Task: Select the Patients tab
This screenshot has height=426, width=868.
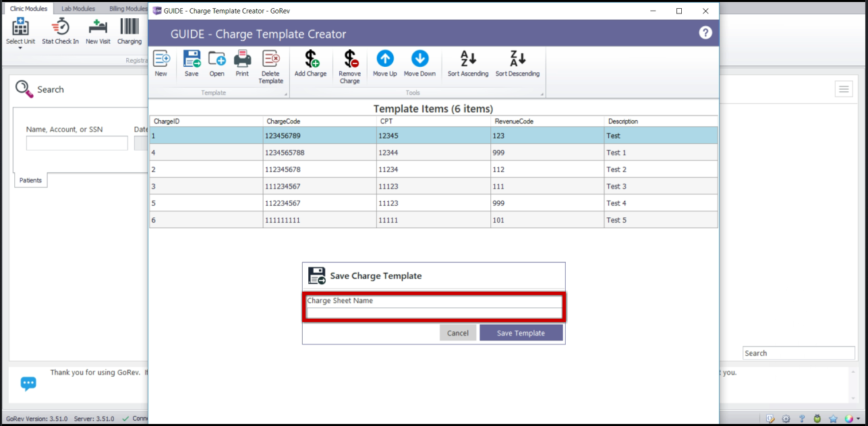Action: (30, 180)
